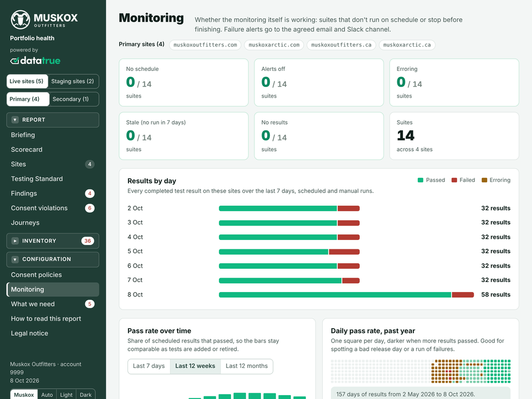This screenshot has width=532, height=399.
Task: Open the Stale suites card
Action: [183, 136]
